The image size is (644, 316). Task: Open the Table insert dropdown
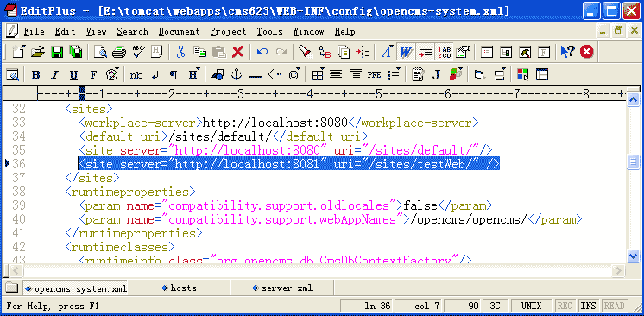pos(318,74)
